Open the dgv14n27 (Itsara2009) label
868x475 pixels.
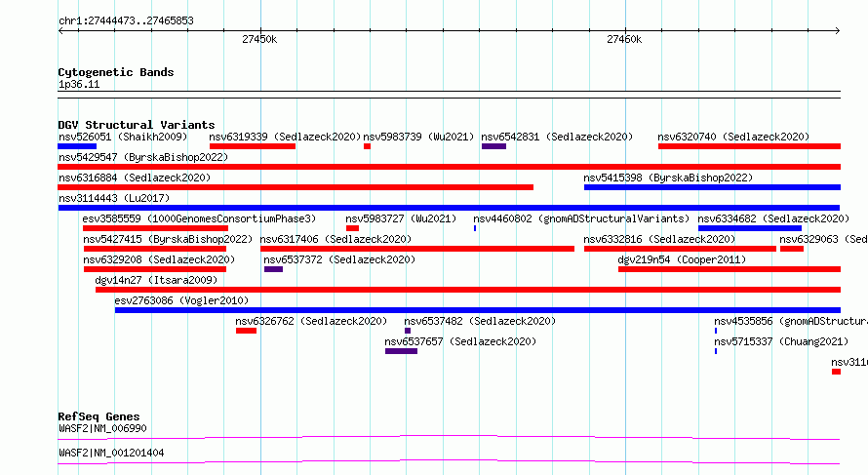157,280
